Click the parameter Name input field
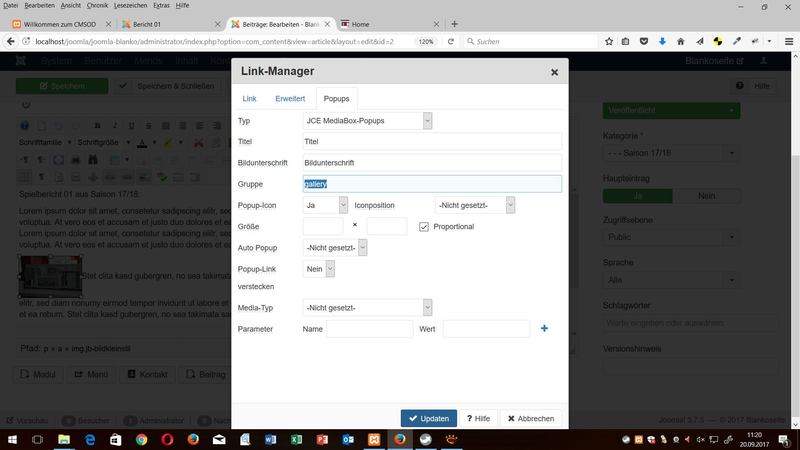This screenshot has height=450, width=800. pyautogui.click(x=369, y=329)
